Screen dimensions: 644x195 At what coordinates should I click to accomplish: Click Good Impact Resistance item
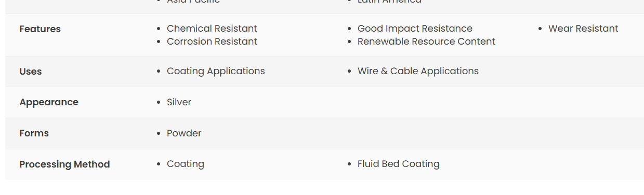[415, 29]
